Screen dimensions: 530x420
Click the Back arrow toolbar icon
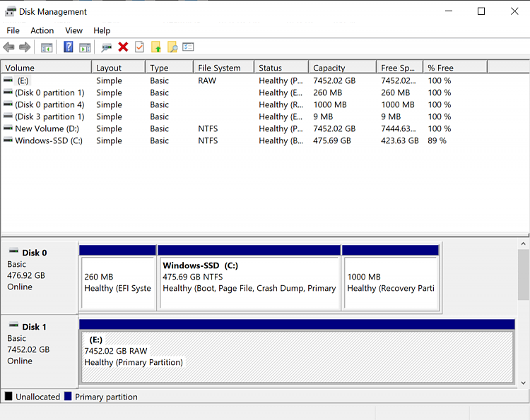(8, 47)
